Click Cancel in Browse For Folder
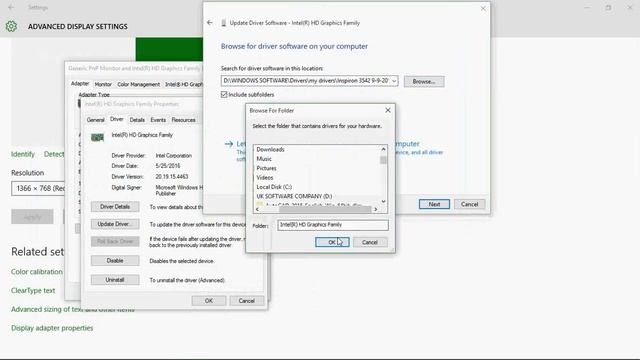The height and width of the screenshot is (360, 640). (x=370, y=242)
